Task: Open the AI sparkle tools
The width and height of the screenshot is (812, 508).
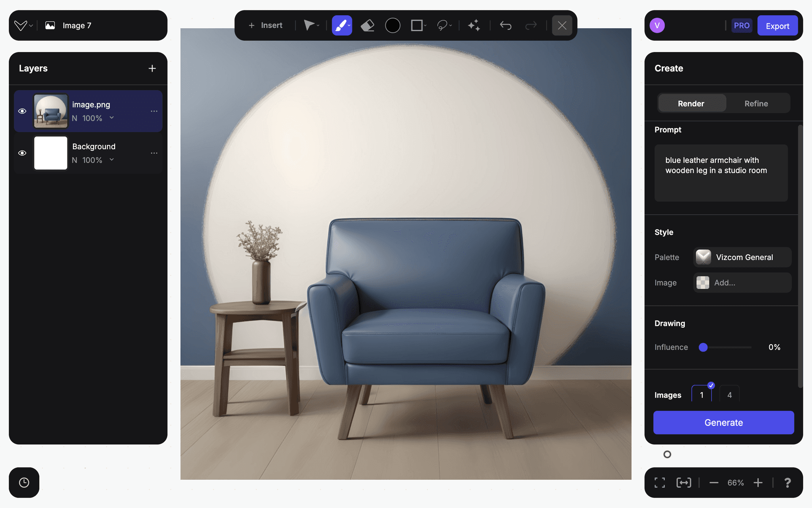Action: (473, 25)
